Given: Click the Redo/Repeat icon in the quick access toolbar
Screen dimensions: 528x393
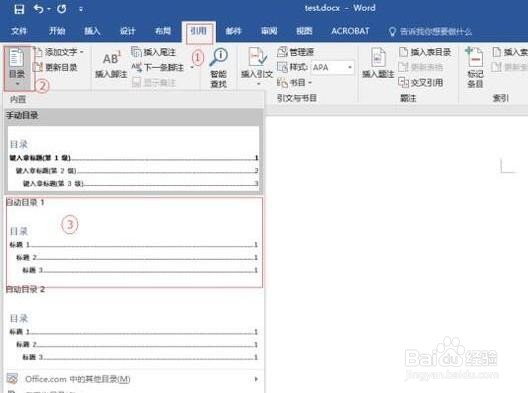Looking at the screenshot, I should 61,9.
